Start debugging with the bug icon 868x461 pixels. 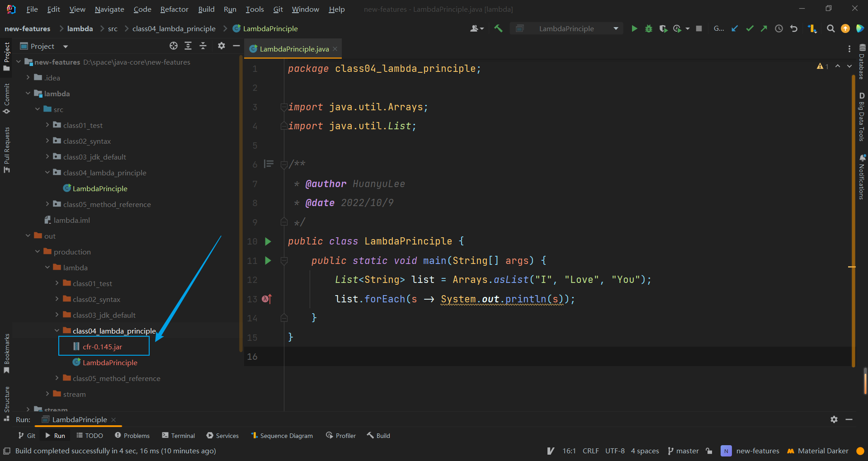click(x=649, y=28)
